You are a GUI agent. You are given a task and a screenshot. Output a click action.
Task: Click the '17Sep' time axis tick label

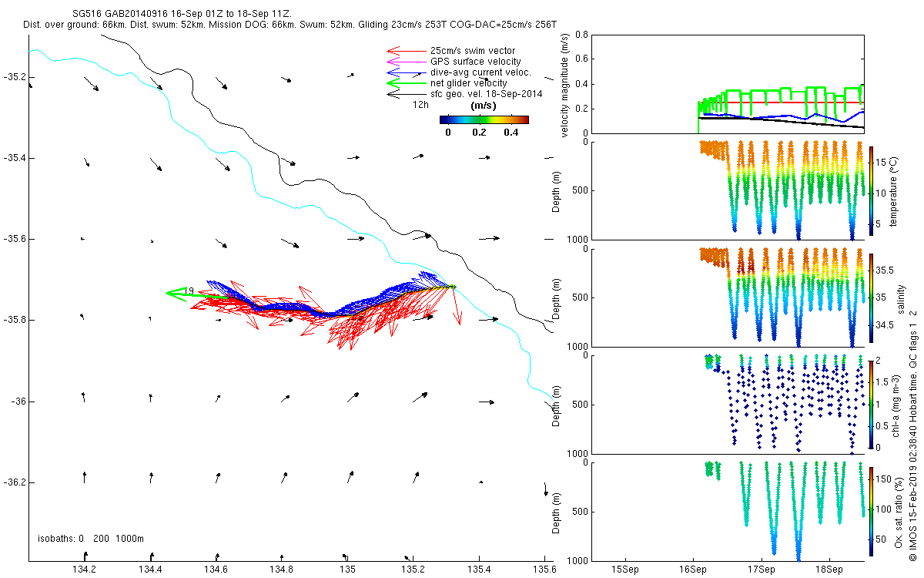(762, 570)
